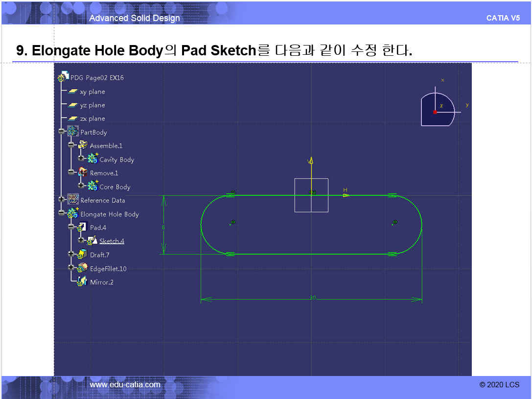
Task: Click the PDG Page02 EX16 root node
Action: (x=96, y=77)
